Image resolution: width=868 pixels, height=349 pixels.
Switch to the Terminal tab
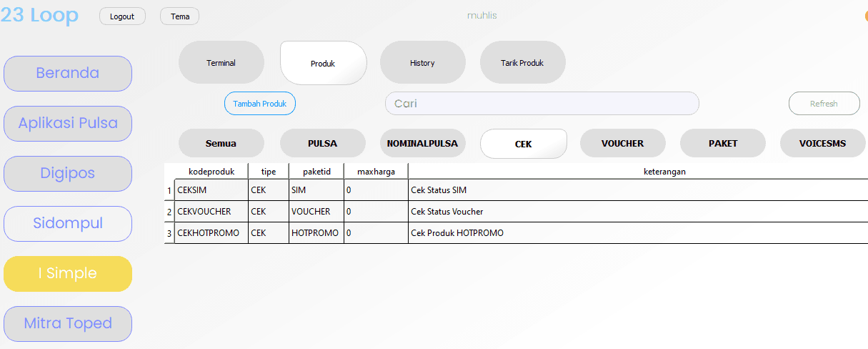click(221, 63)
